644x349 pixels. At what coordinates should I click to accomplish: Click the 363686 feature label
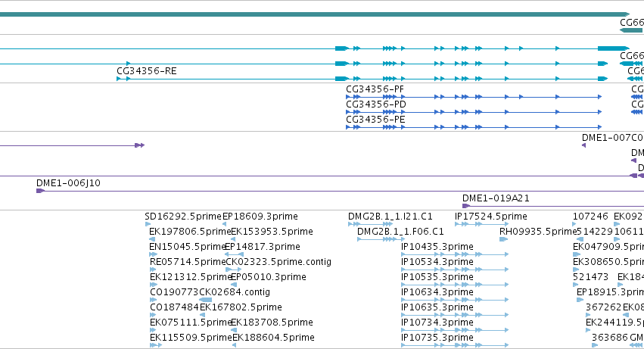tap(610, 338)
